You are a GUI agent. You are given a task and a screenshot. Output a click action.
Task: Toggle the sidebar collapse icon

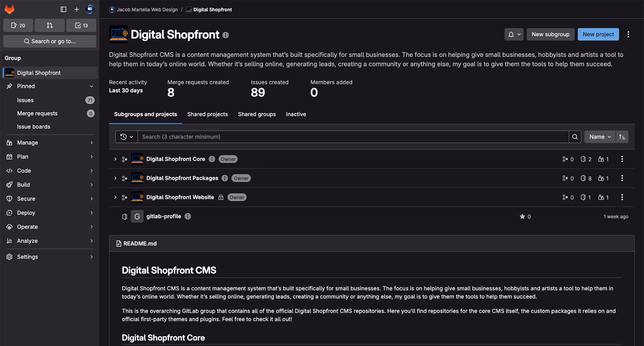[x=64, y=9]
